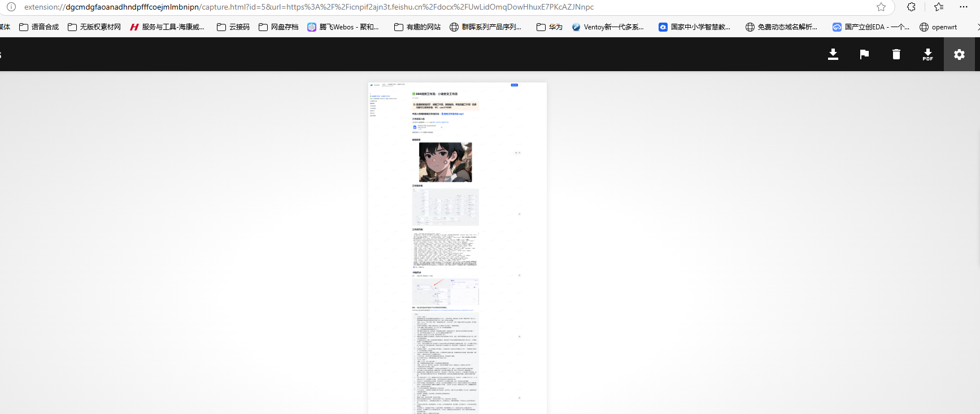
Task: Click the workflow code text block image
Action: tap(445, 249)
